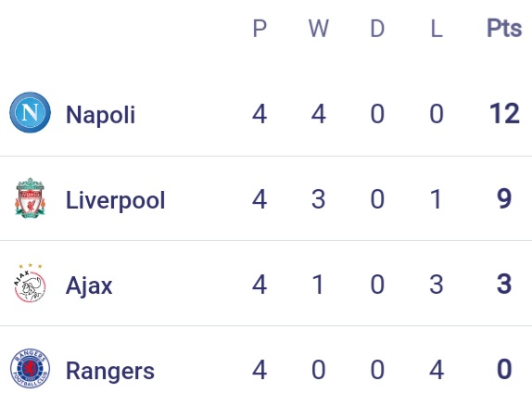Click the D draws column header
The image size is (532, 393).
click(377, 28)
